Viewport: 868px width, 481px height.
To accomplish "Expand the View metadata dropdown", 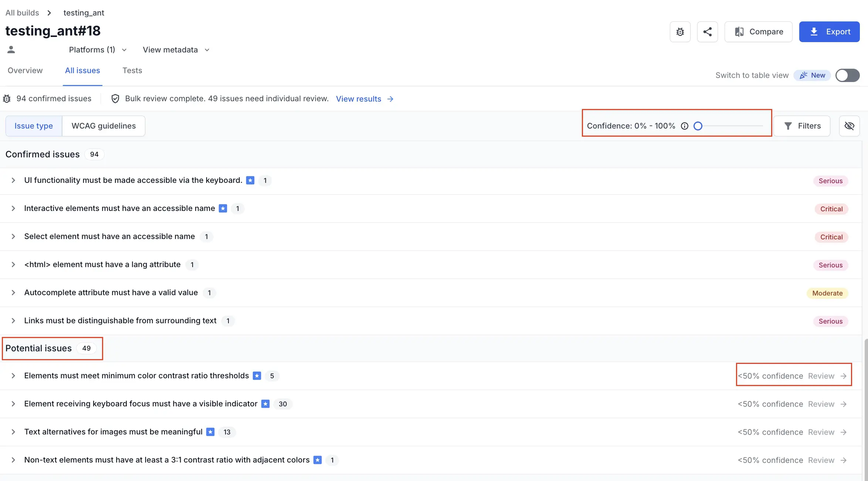I will tap(176, 50).
